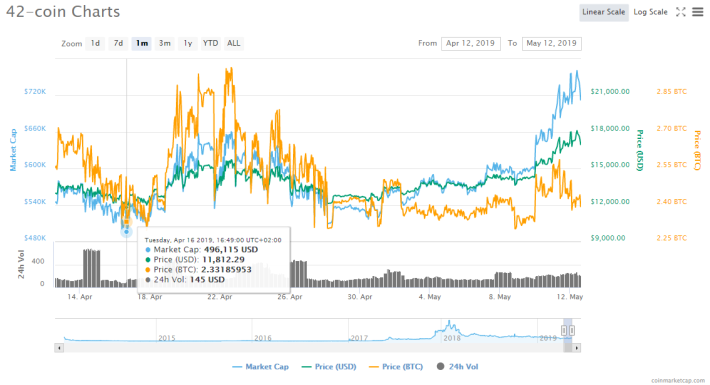Click tooltip Market Cap 496,115 USD value
The height and width of the screenshot is (385, 710).
click(x=230, y=250)
